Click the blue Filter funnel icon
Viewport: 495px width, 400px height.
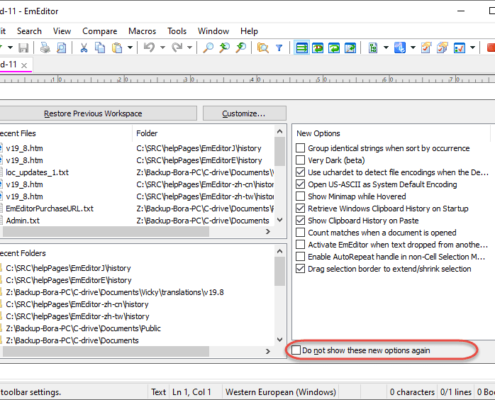(x=279, y=48)
